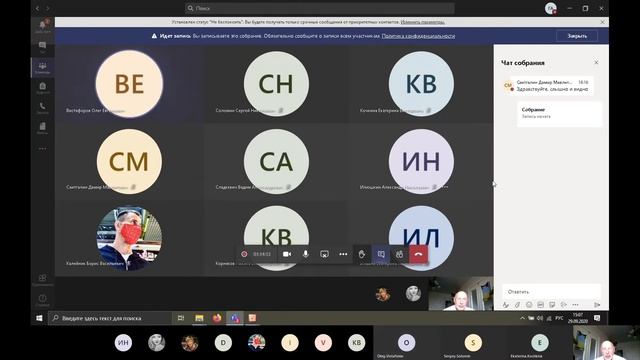This screenshot has width=640, height=360.
Task: Select the S avatar in the bottom strip
Action: [x=473, y=342]
